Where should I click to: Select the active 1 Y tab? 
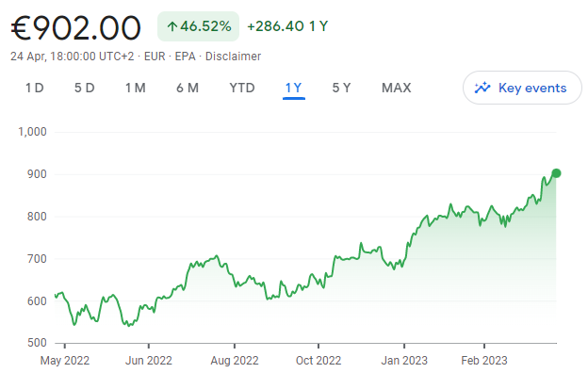pyautogui.click(x=294, y=89)
